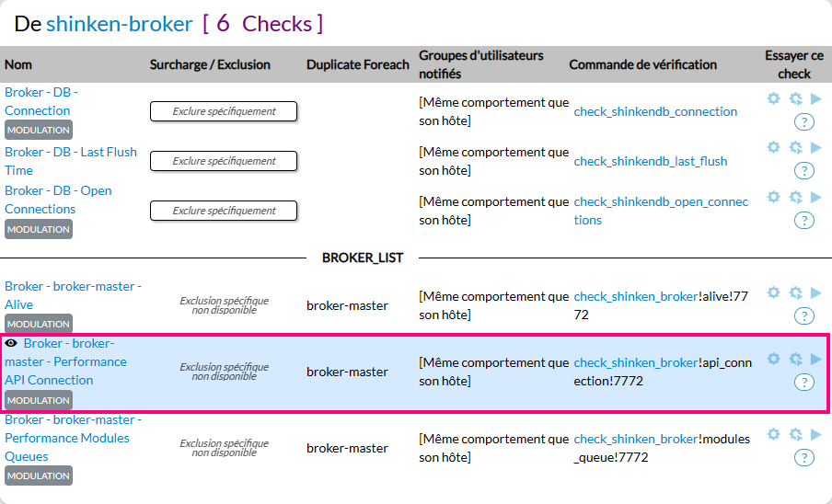Image resolution: width=832 pixels, height=504 pixels.
Task: Click "Exclure spécifiquement" for DB - Open Connections
Action: tap(224, 211)
